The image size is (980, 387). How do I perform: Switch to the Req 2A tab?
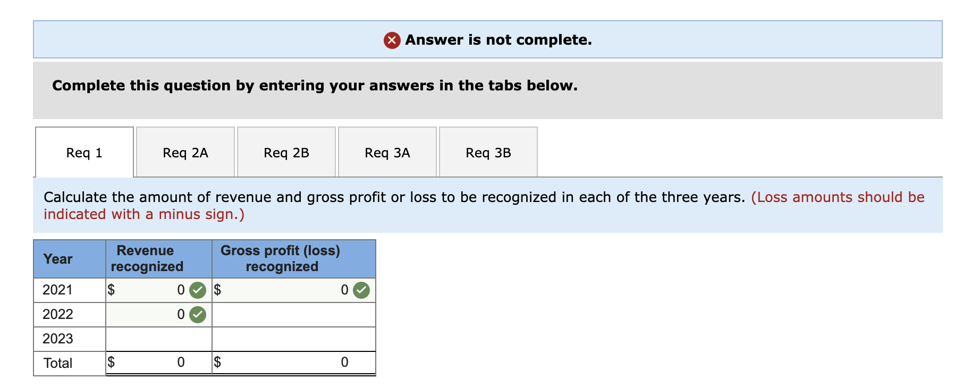coord(184,152)
